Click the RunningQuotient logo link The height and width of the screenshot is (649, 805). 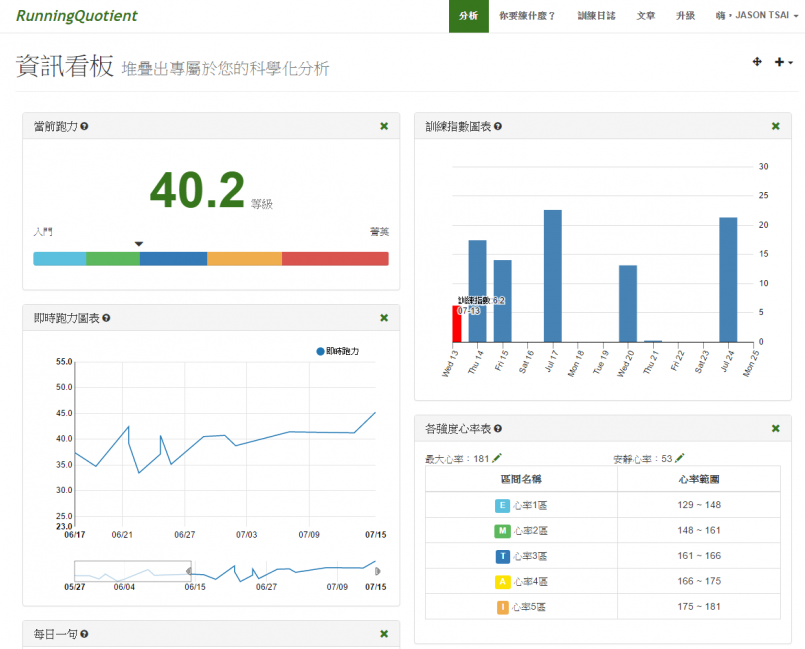tap(77, 16)
